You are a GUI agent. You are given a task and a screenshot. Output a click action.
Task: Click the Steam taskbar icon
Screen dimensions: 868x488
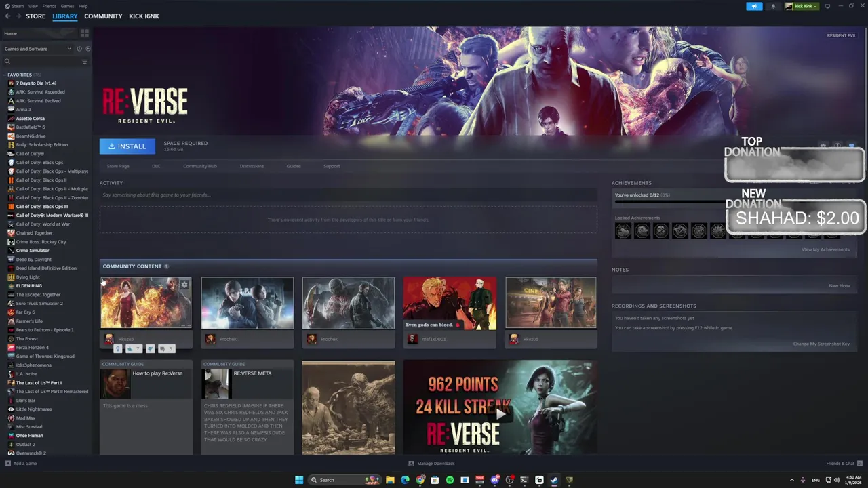[554, 480]
